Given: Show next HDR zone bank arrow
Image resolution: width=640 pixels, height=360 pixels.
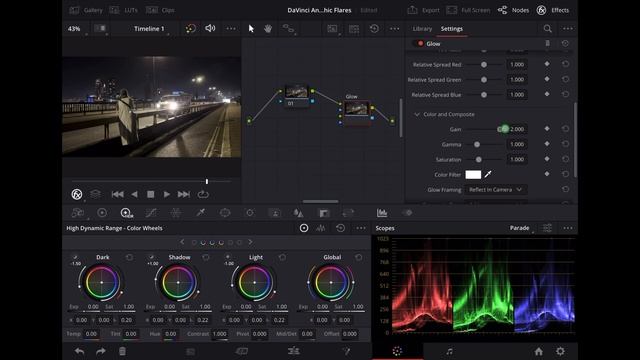Looking at the screenshot, I should coord(250,242).
